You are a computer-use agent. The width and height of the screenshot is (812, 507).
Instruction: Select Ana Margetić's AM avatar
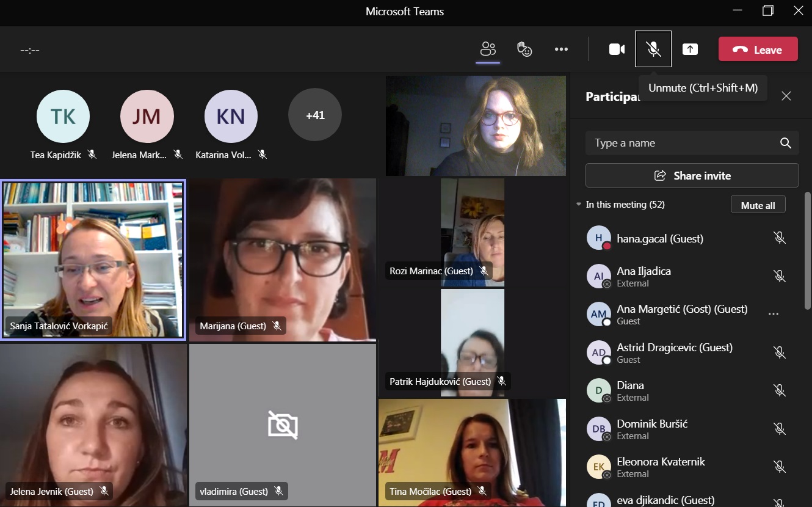point(599,314)
